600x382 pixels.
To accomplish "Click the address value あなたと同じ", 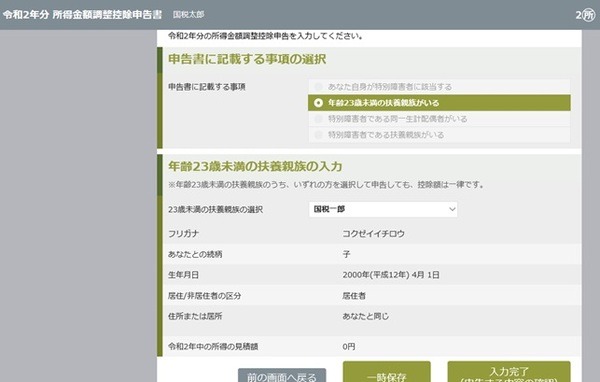I will [x=365, y=316].
